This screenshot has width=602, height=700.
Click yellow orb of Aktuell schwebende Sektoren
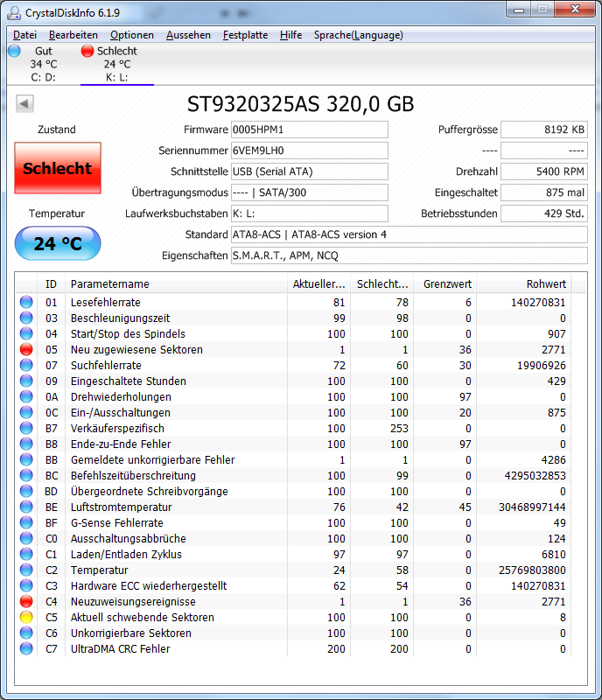(26, 617)
